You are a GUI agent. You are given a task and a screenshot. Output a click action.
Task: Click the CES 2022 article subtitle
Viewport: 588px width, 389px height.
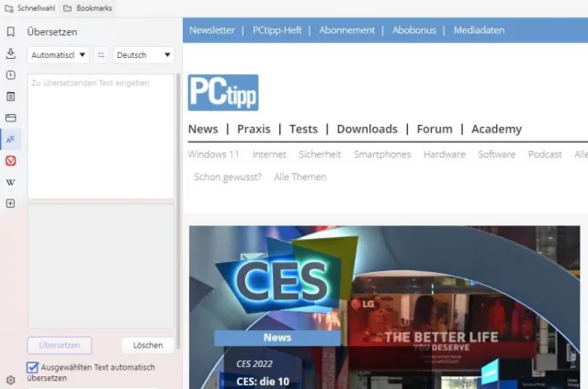coord(254,363)
